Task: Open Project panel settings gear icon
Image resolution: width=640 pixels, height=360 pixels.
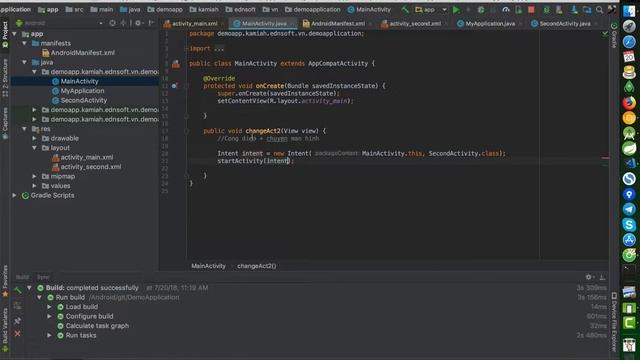Action: point(138,23)
